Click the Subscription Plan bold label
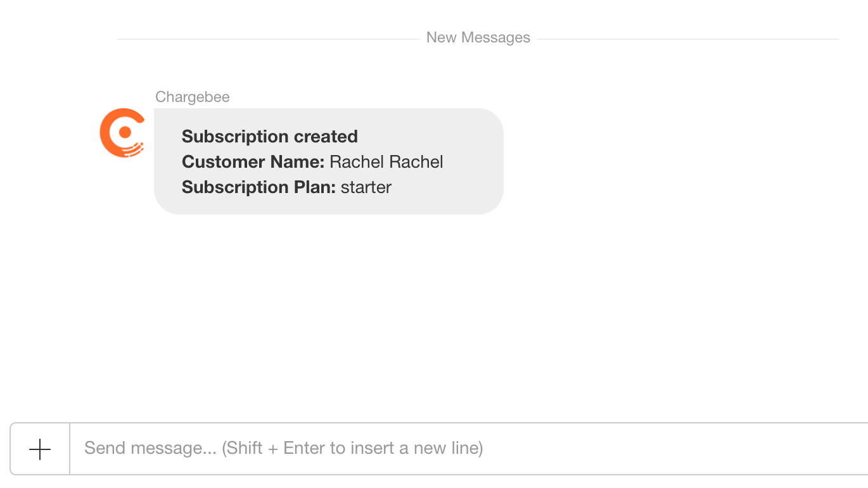Screen dimensions: 868x488 click(x=258, y=187)
